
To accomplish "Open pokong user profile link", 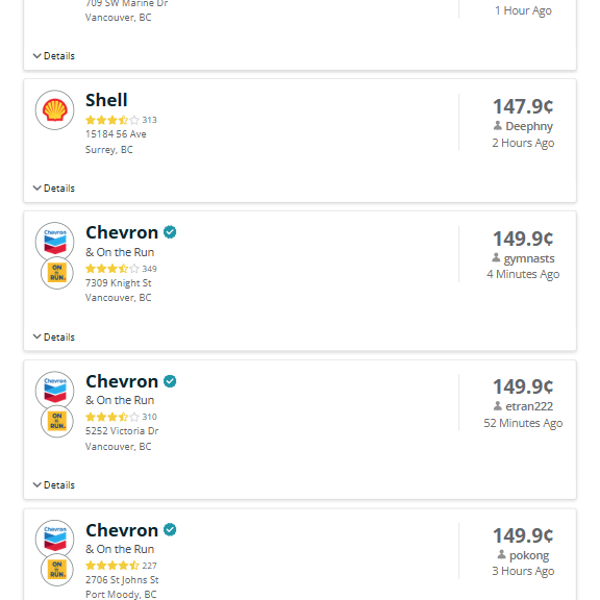I will 529,555.
